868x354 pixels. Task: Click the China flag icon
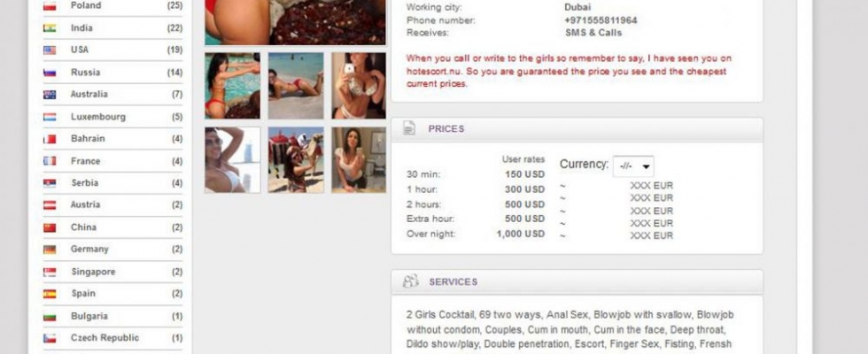50,227
